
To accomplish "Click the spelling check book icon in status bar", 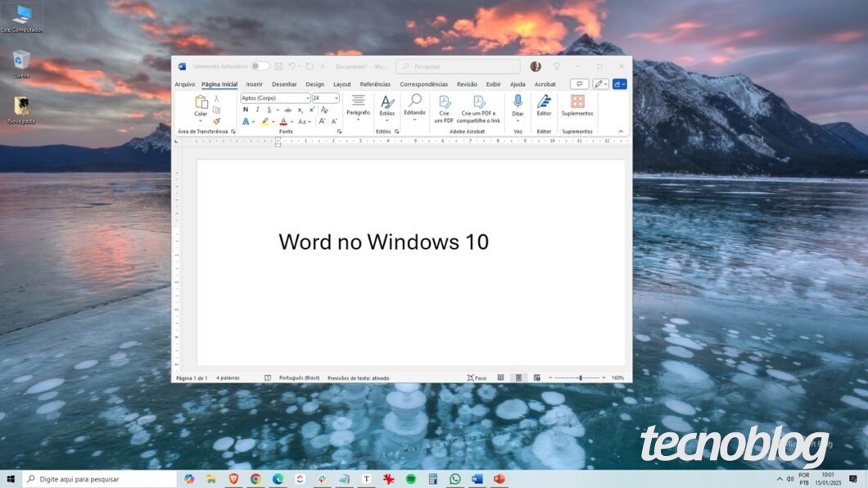I will (268, 378).
